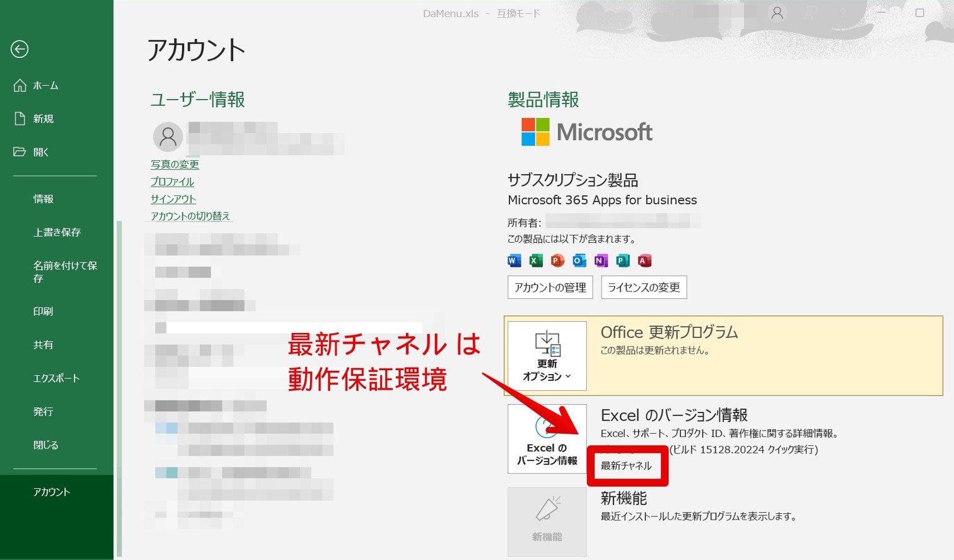Minimize the Excel window
The width and height of the screenshot is (954, 560).
881,13
